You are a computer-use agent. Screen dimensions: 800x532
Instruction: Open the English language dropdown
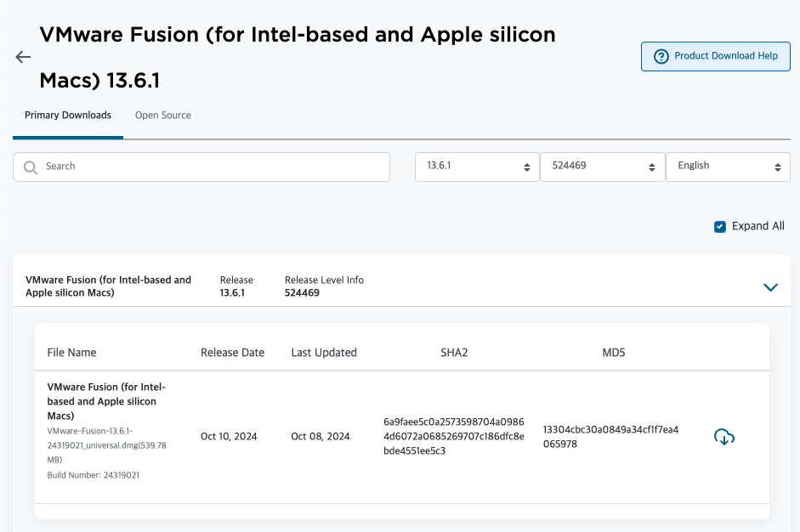pyautogui.click(x=728, y=167)
